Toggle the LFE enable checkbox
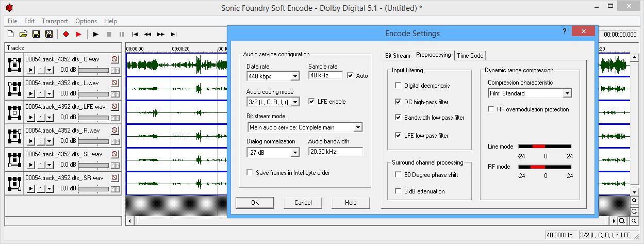Image resolution: width=644 pixels, height=244 pixels. click(311, 101)
